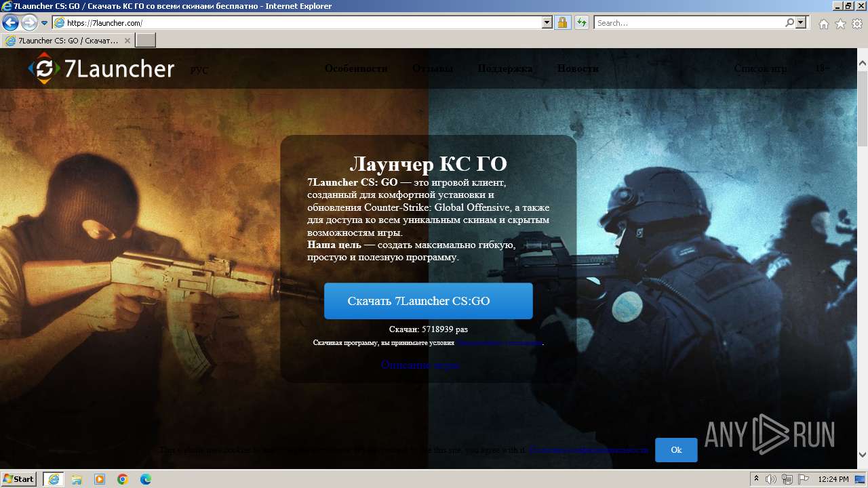Open the Action Center flag icon
Image resolution: width=868 pixels, height=488 pixels.
pyautogui.click(x=803, y=479)
